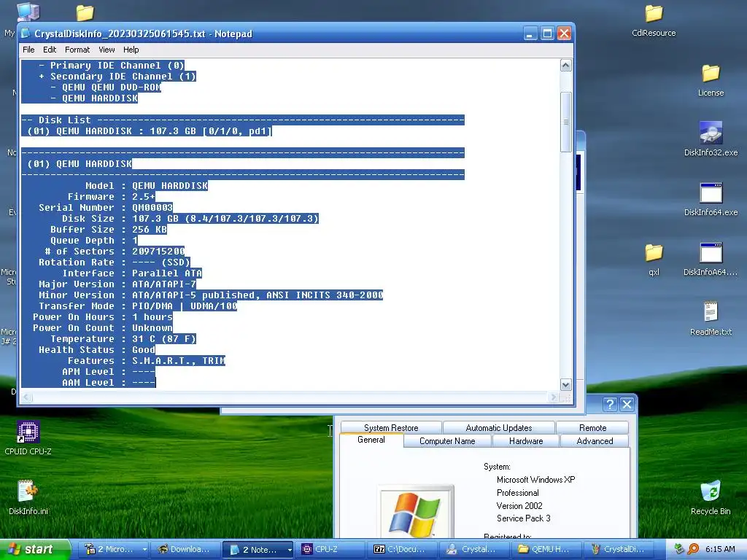Screen dimensions: 747x560
Task: Click the 'Temperature : 31 C (87 F)' line
Action: point(123,338)
